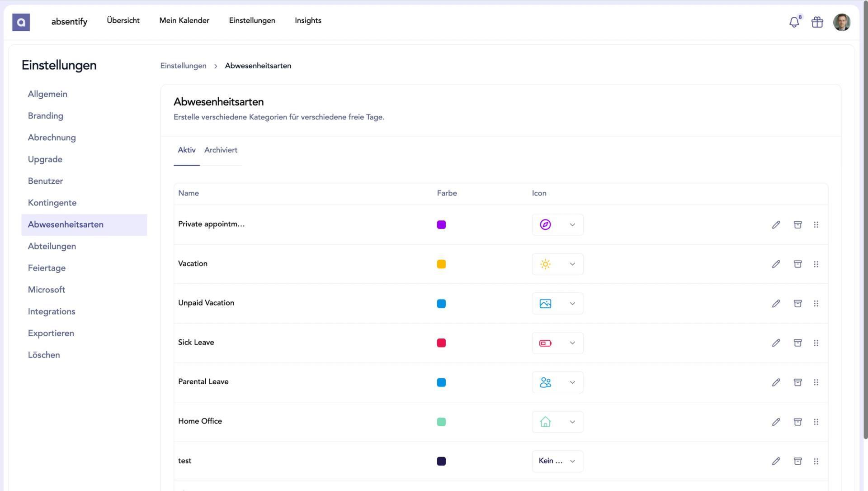The image size is (868, 491).
Task: Click the gift icon in the header
Action: click(817, 22)
